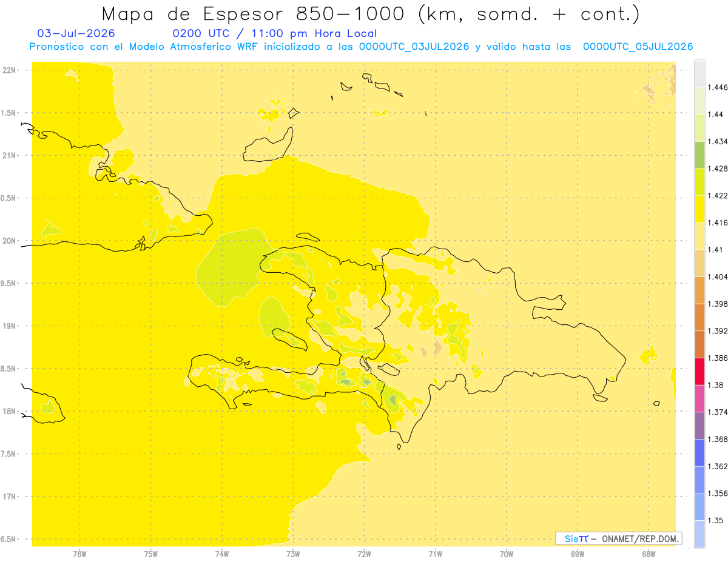This screenshot has width=728, height=562.
Task: Select the date label '03-Jul-2026'
Action: [x=76, y=33]
